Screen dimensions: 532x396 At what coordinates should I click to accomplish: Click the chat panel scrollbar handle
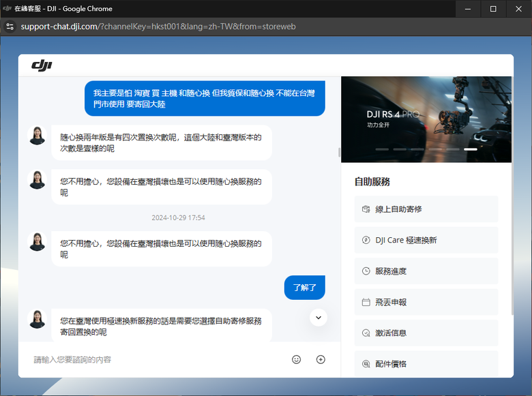(x=339, y=152)
